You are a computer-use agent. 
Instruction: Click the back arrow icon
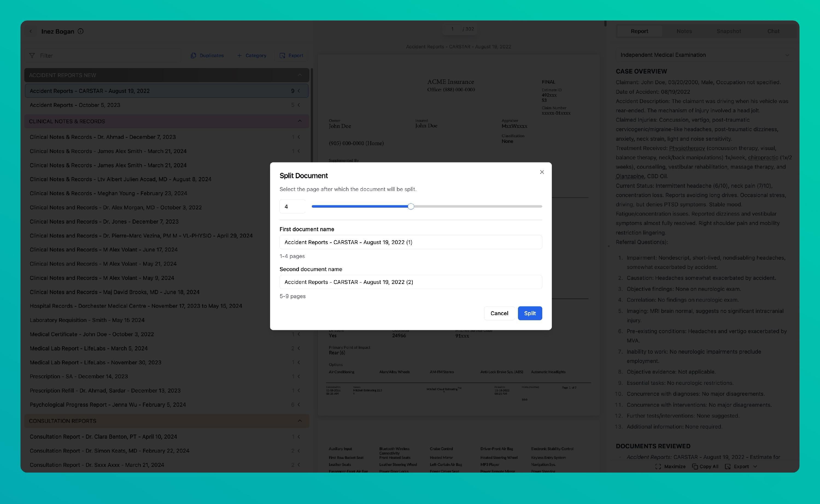(31, 31)
